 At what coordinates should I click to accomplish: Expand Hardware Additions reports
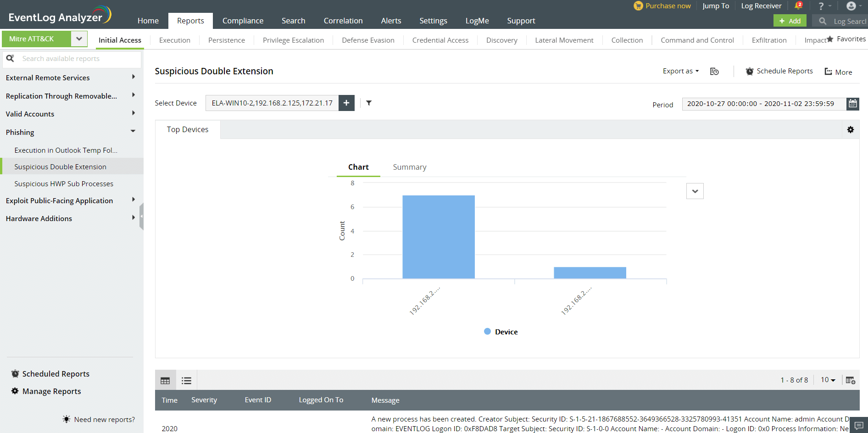[134, 217]
